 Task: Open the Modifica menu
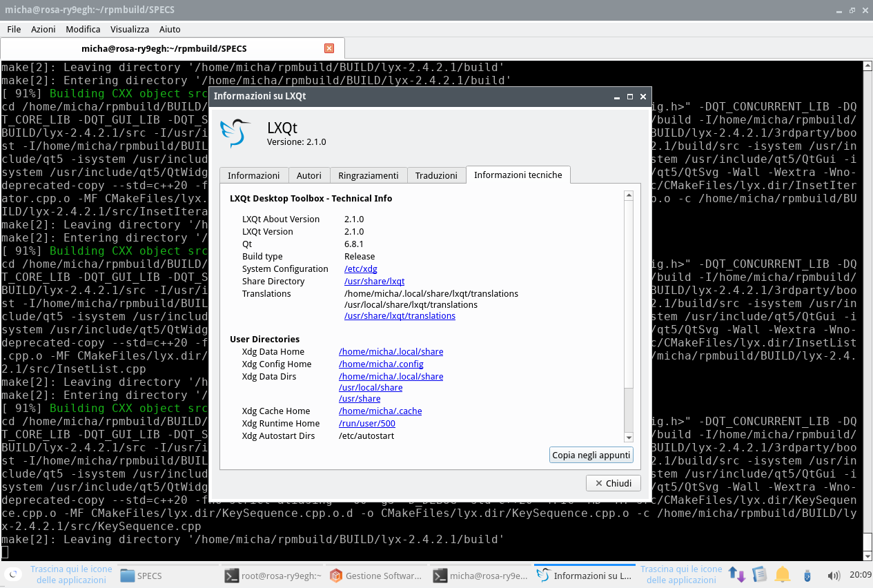(x=83, y=29)
